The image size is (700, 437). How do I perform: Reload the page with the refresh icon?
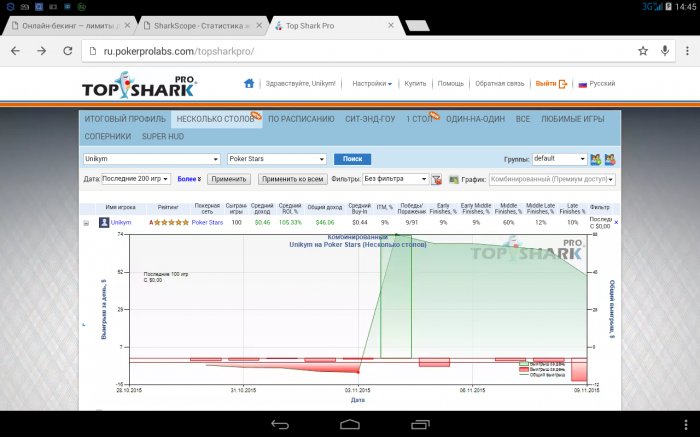coord(67,51)
